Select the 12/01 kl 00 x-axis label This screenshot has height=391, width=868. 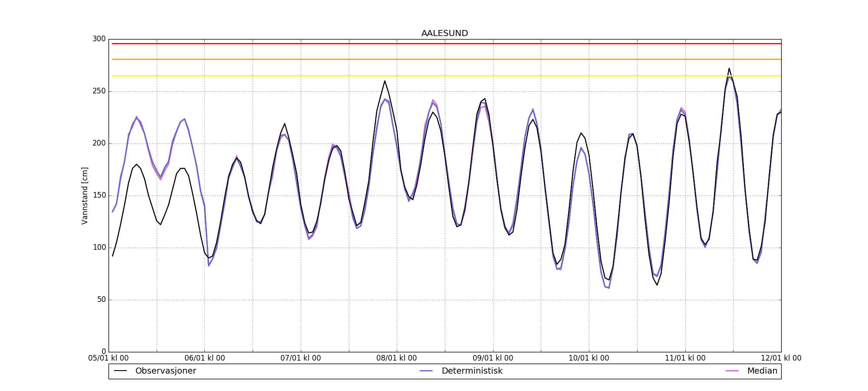[781, 358]
